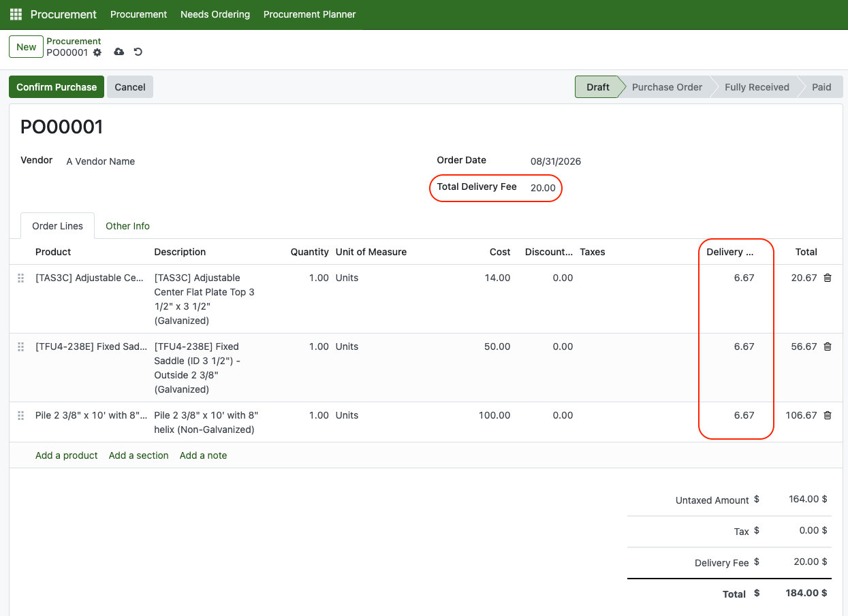
Task: Save the record with the cloud icon
Action: click(x=119, y=52)
